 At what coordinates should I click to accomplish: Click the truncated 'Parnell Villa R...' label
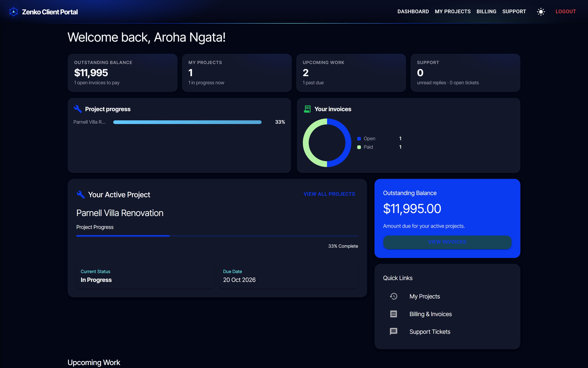tap(89, 122)
